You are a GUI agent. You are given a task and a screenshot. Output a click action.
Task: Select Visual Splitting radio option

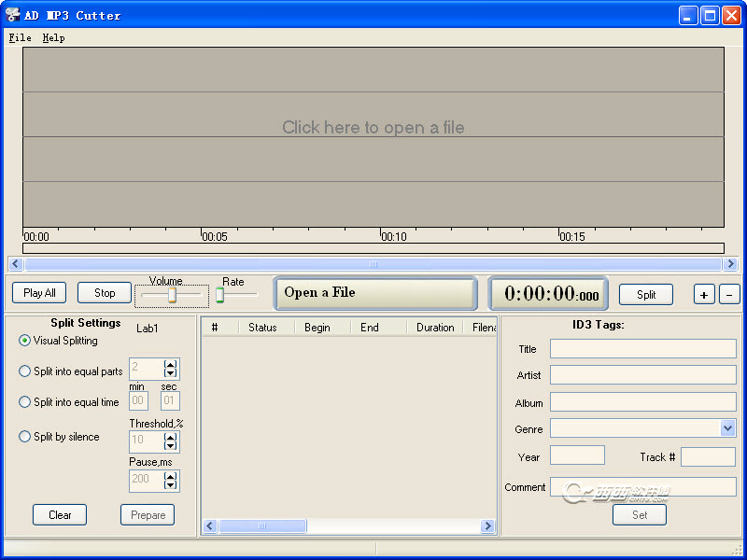click(25, 341)
